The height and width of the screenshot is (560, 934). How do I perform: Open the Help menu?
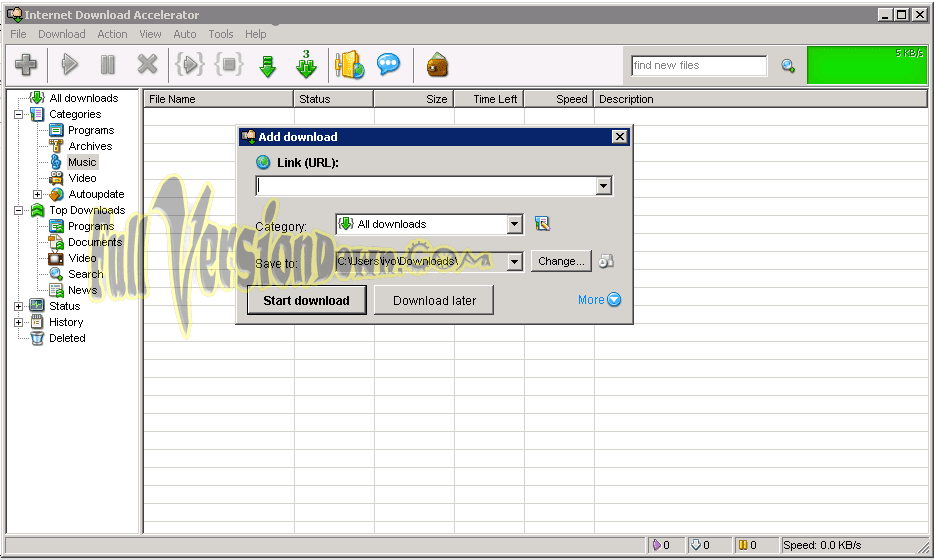click(x=256, y=34)
